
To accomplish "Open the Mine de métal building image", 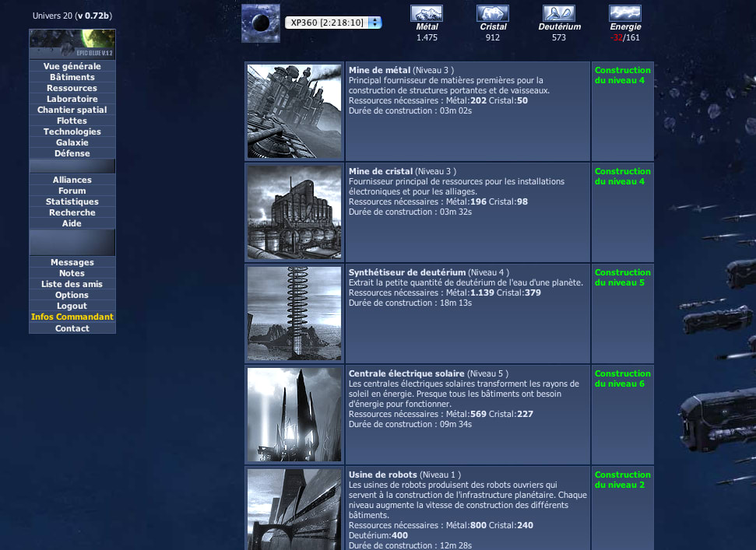I will [294, 111].
